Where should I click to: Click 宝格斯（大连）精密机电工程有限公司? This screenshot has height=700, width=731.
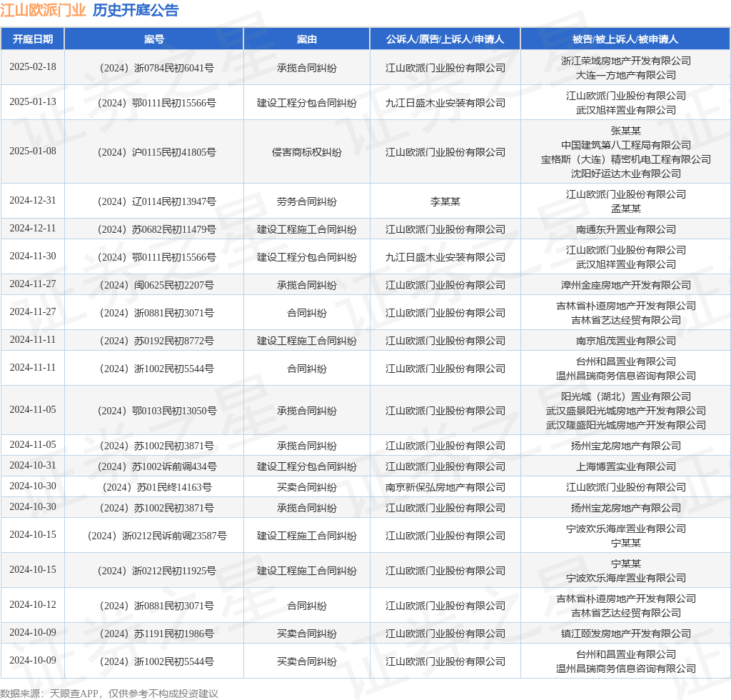tap(625, 159)
